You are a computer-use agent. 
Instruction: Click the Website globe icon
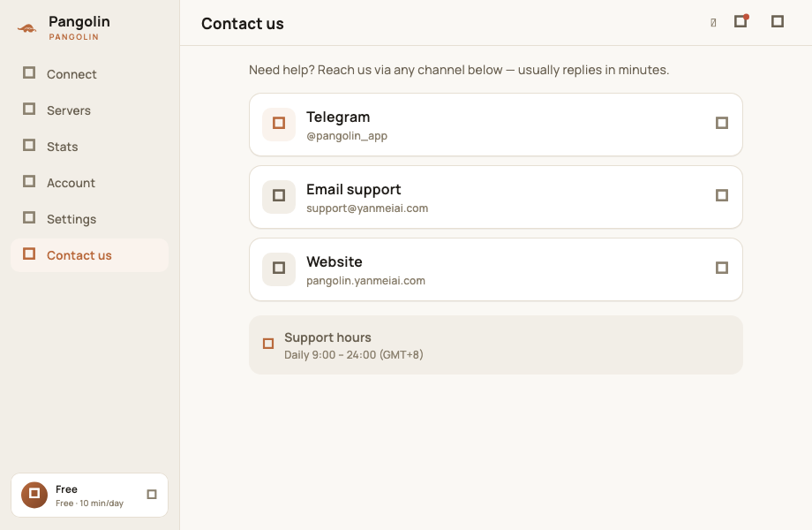279,269
